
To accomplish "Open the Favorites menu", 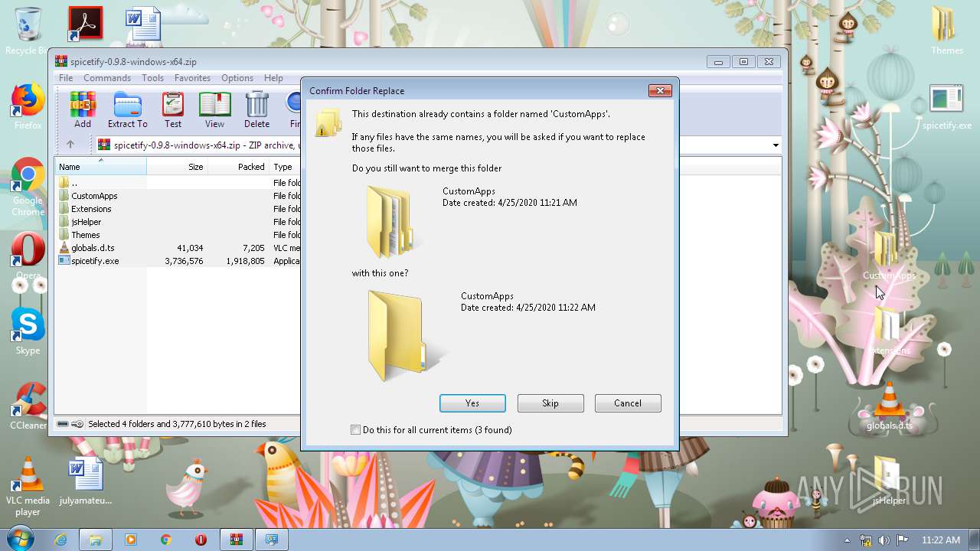I will tap(192, 78).
